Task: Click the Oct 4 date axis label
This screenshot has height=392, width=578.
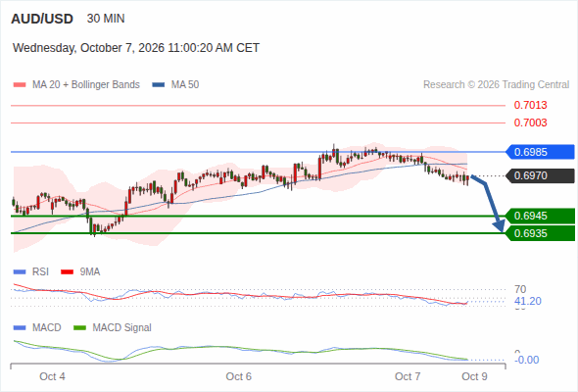Action: (52, 376)
